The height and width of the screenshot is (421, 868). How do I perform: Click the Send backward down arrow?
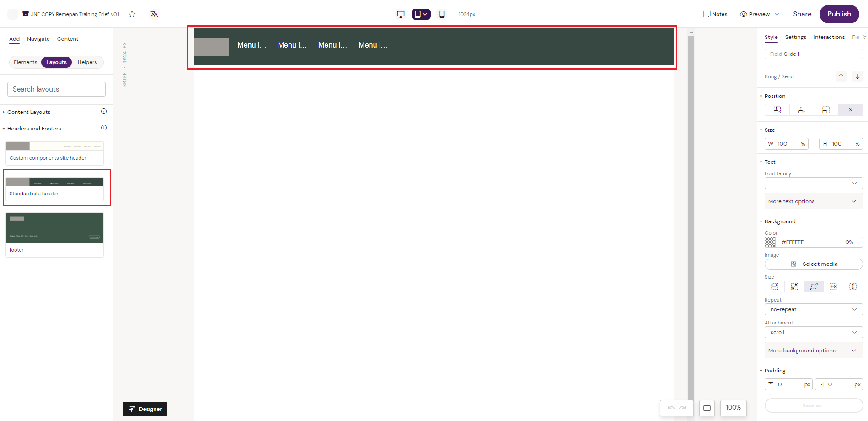(857, 76)
